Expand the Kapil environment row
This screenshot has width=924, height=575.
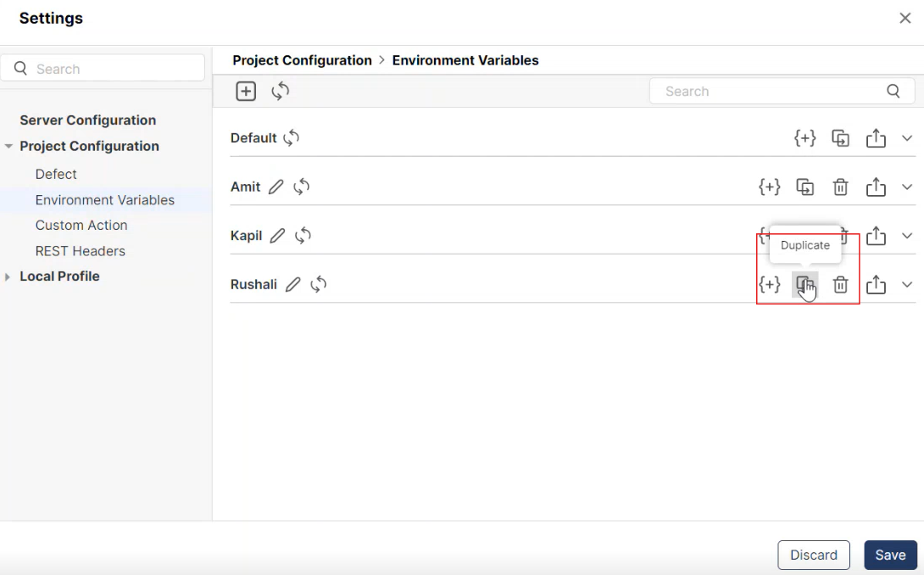[x=907, y=236]
